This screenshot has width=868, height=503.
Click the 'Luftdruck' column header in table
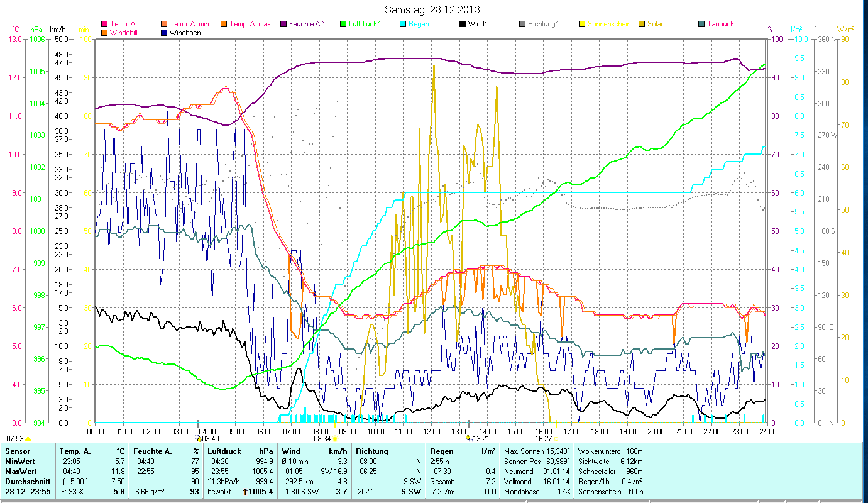(x=224, y=451)
